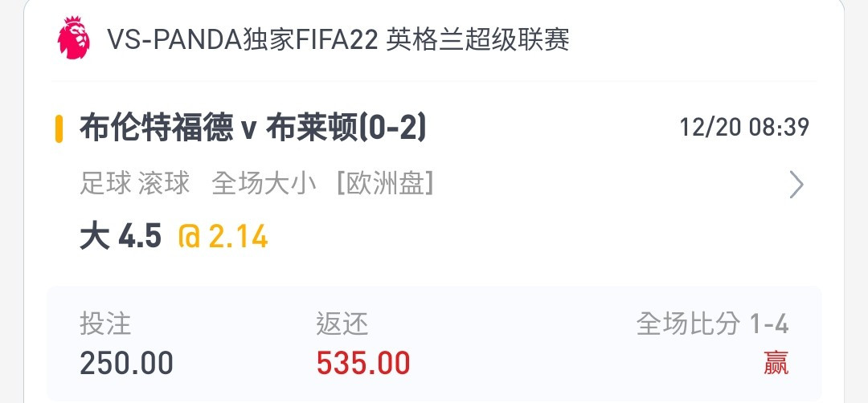The width and height of the screenshot is (868, 403).
Task: Click the red 赢 win status label
Action: click(x=776, y=363)
